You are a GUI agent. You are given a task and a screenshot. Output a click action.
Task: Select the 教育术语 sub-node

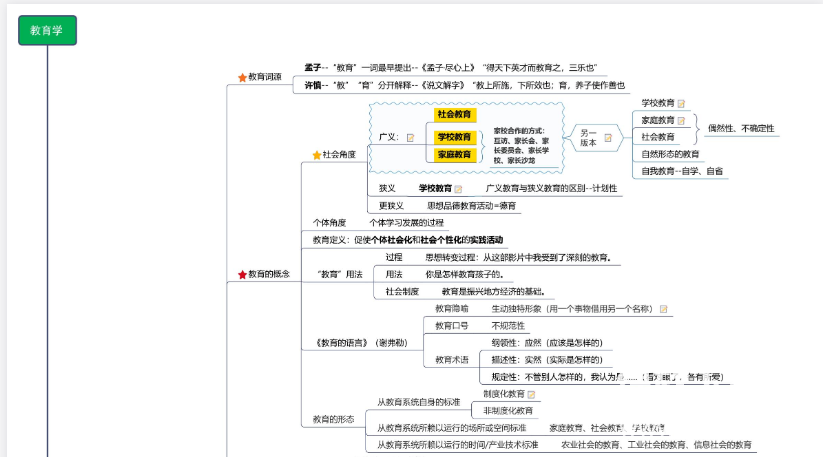tap(452, 359)
